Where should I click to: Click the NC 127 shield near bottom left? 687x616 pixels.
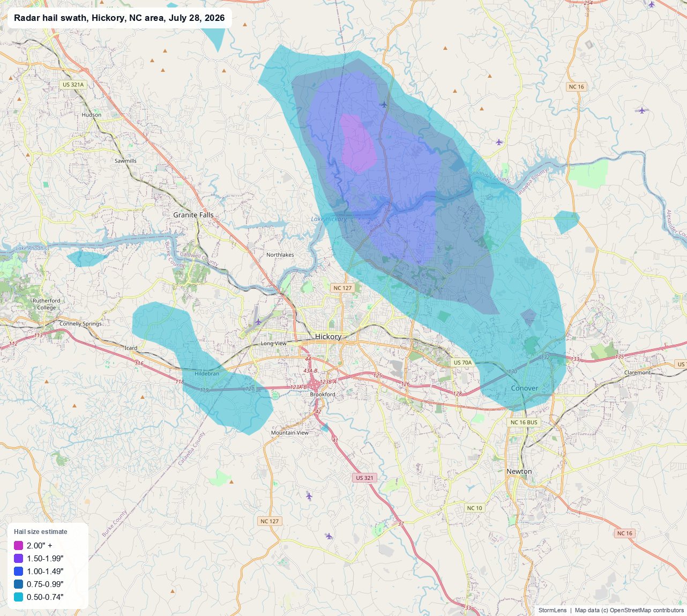(x=270, y=521)
